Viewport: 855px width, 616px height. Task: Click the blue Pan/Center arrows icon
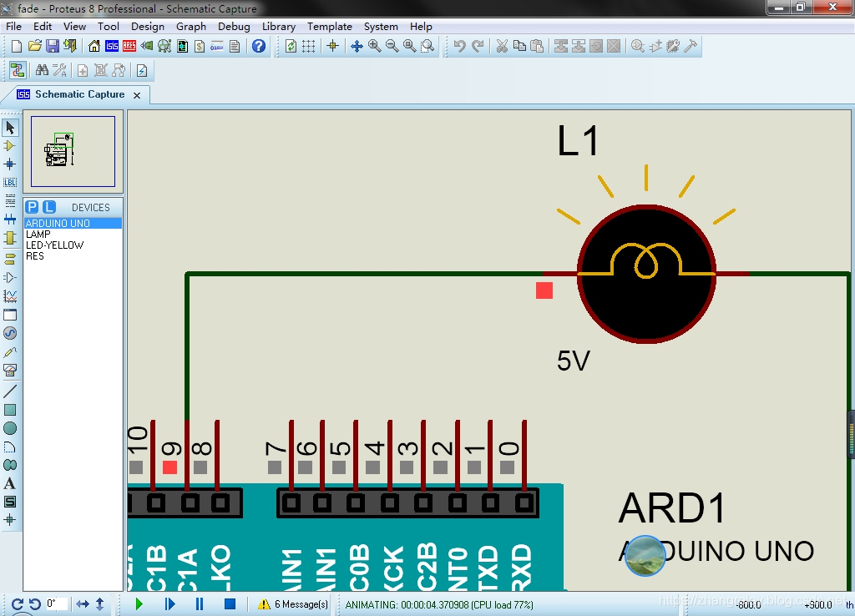click(357, 47)
